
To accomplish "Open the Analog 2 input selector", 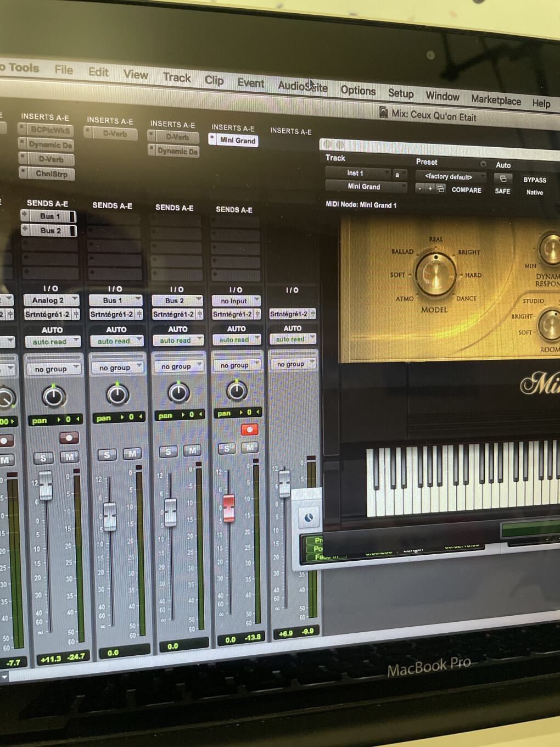I will tap(52, 300).
